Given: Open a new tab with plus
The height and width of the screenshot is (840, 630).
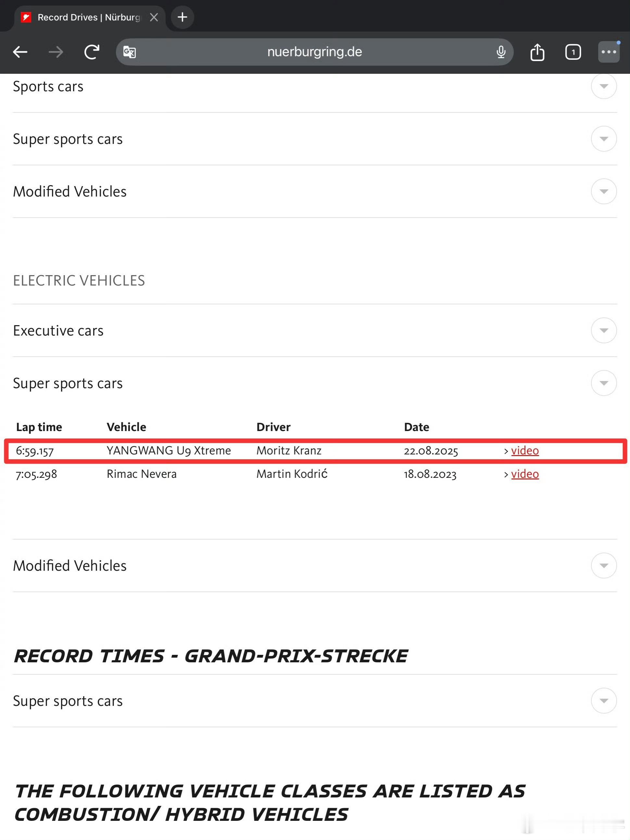Looking at the screenshot, I should tap(182, 17).
